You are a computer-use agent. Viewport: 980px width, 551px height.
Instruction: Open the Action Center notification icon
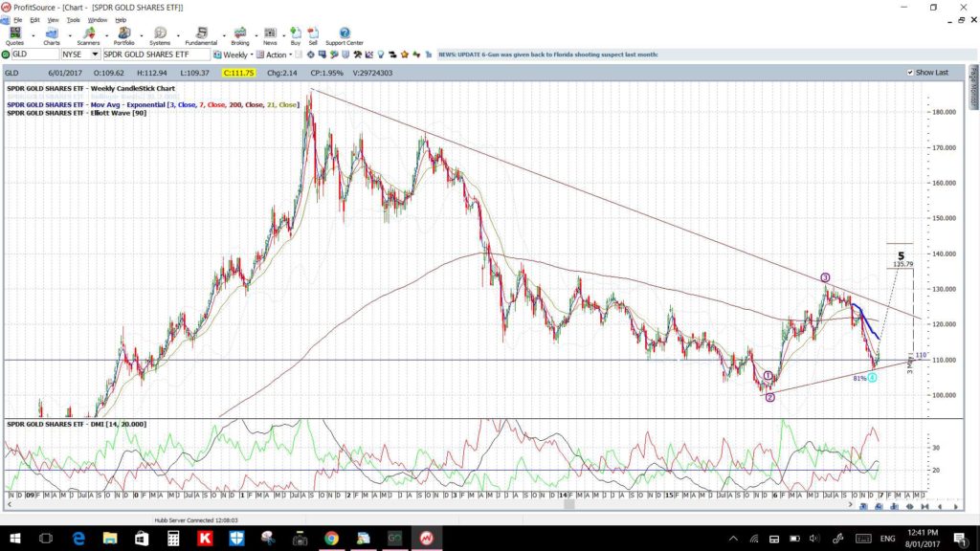click(961, 539)
